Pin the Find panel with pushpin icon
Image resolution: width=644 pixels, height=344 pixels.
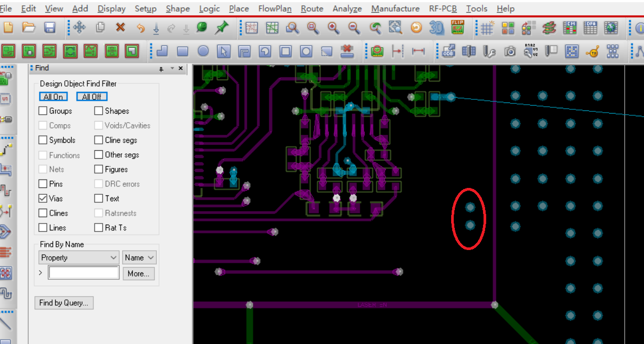pyautogui.click(x=162, y=69)
